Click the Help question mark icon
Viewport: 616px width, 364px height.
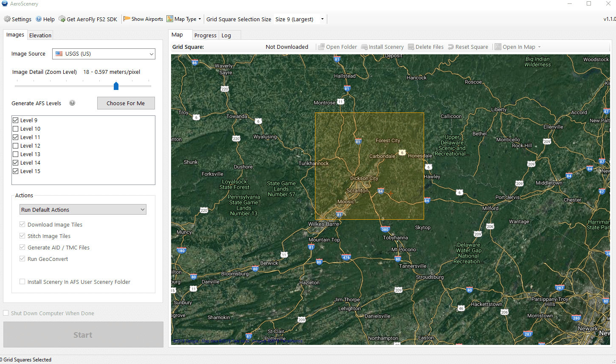[39, 19]
